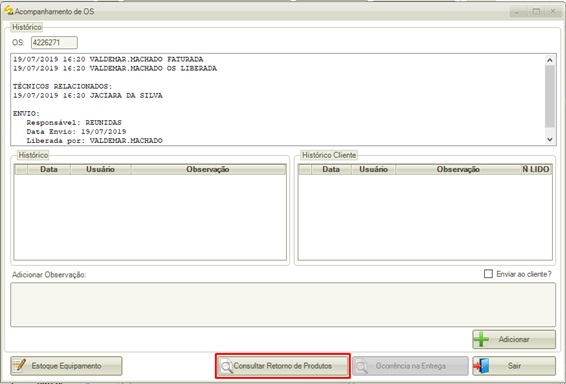Add the observation with the Adicionar button
Image resolution: width=566 pixels, height=384 pixels.
514,339
